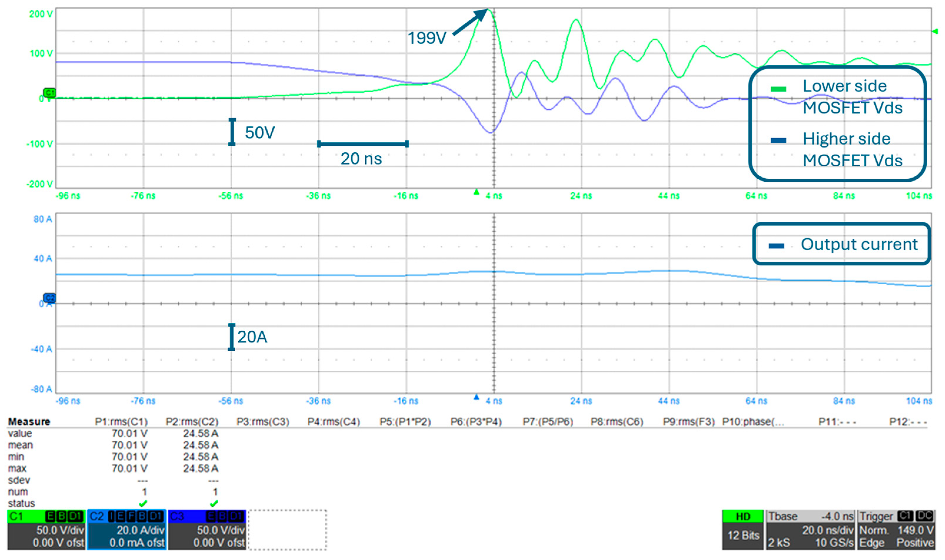Click the empty dashed add-channel box
The height and width of the screenshot is (560, 945).
tap(287, 530)
